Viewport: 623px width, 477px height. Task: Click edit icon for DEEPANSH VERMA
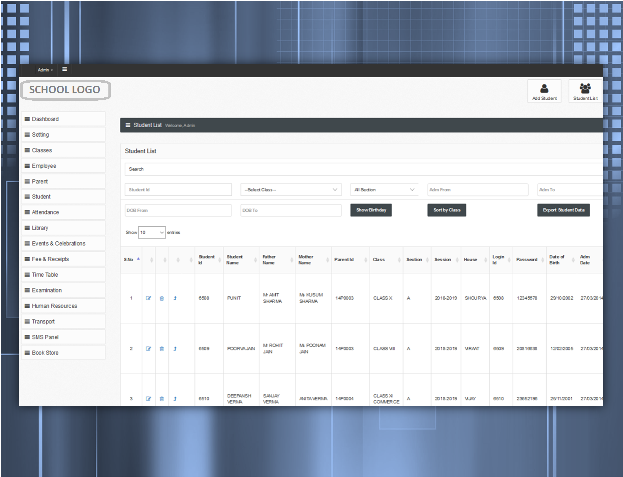tap(148, 399)
